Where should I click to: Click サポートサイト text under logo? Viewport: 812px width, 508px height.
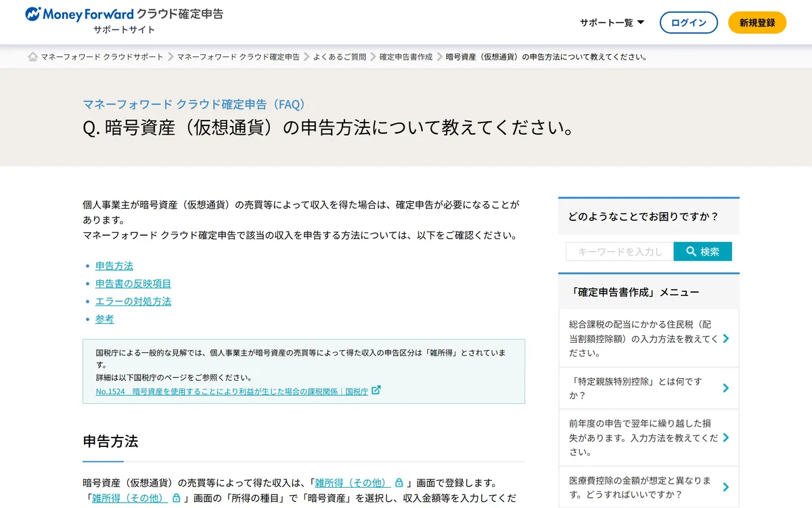point(124,30)
